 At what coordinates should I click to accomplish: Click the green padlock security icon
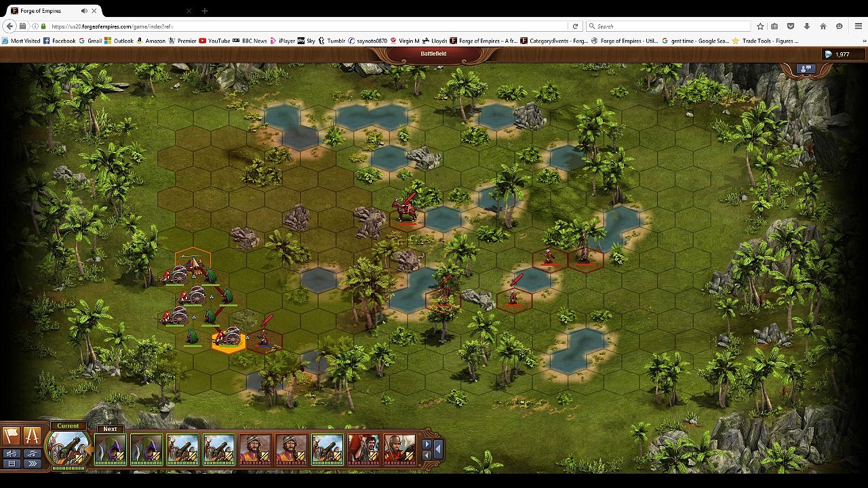[x=43, y=26]
